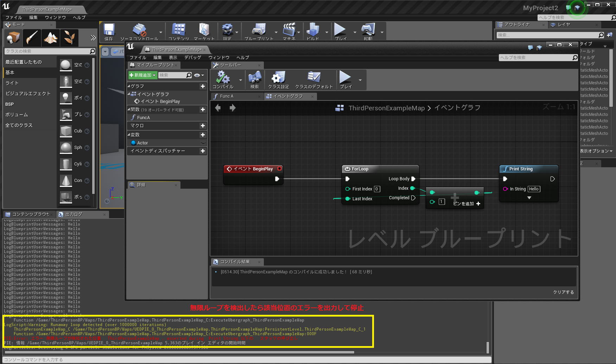Open Compile options dropdown arrow
The width and height of the screenshot is (616, 364).
tap(241, 80)
